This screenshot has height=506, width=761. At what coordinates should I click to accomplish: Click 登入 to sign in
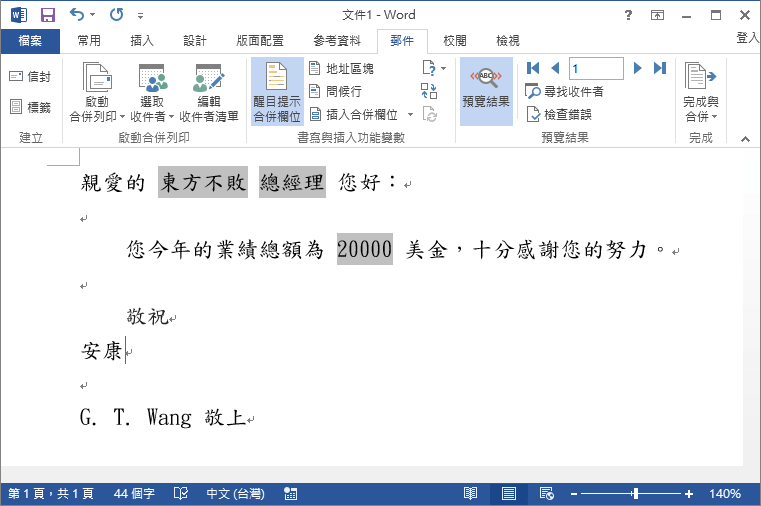tap(747, 38)
